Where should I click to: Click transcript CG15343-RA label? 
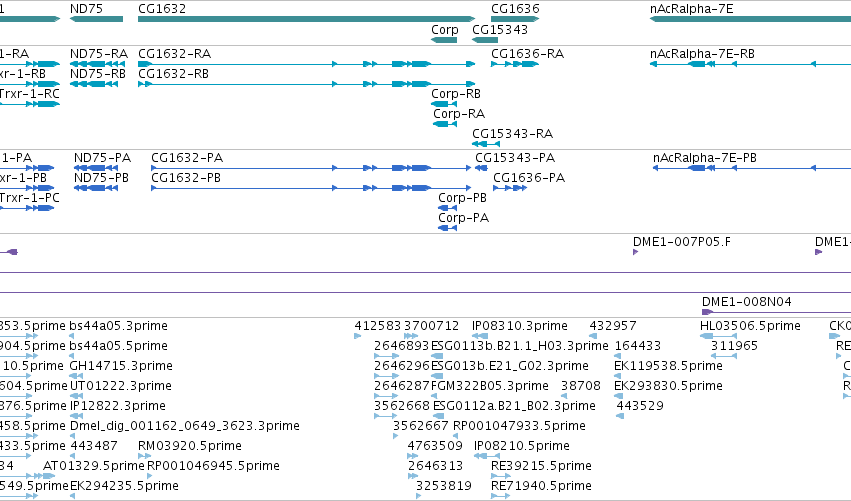512,134
